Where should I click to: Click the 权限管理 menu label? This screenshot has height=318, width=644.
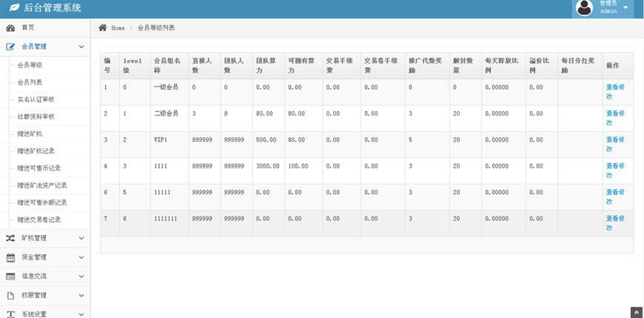[34, 295]
